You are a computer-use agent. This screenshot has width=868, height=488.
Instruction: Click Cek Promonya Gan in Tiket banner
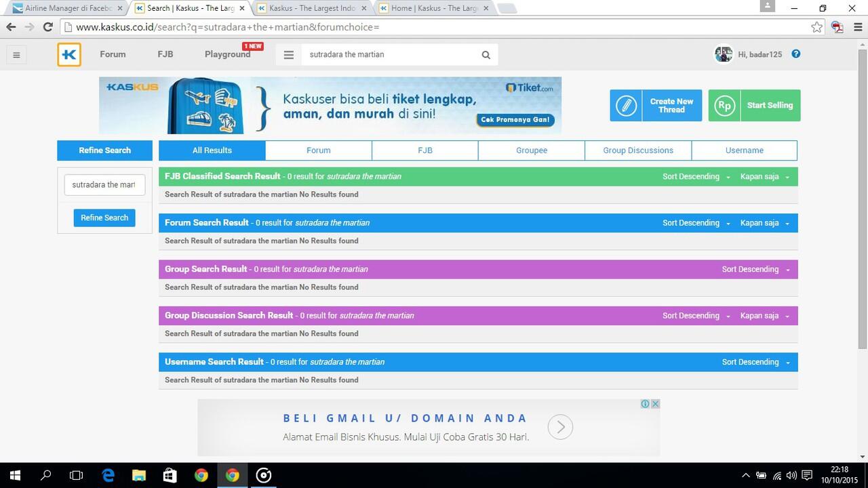click(x=515, y=120)
